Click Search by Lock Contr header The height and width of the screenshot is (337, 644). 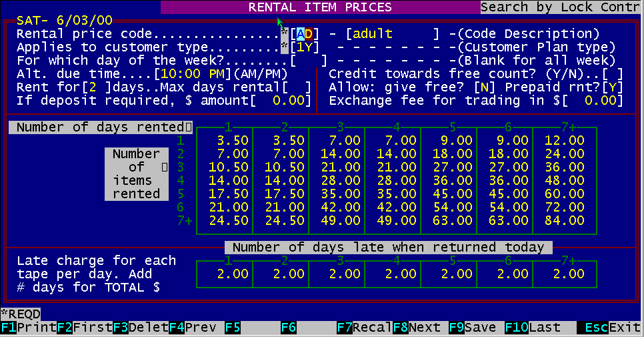[x=561, y=7]
